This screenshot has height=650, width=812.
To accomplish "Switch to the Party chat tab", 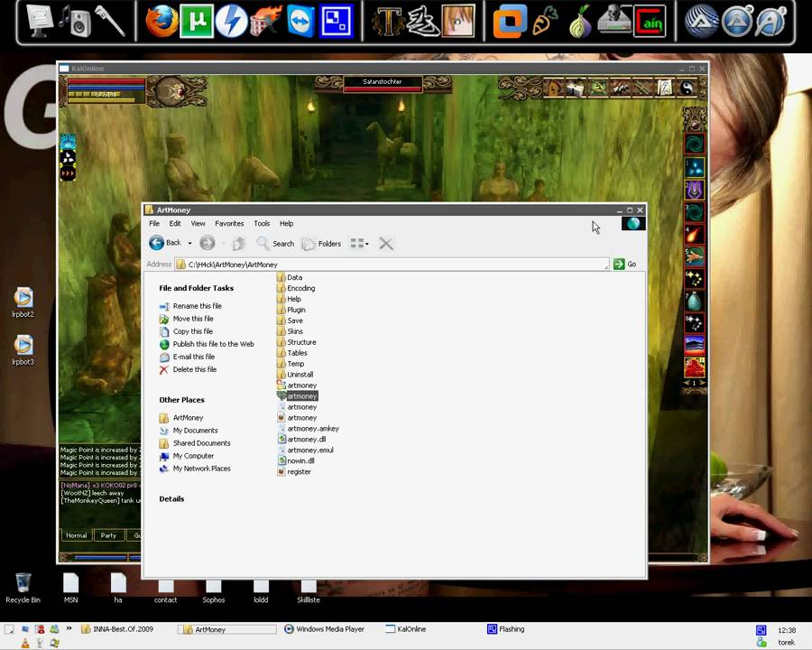I will point(109,535).
